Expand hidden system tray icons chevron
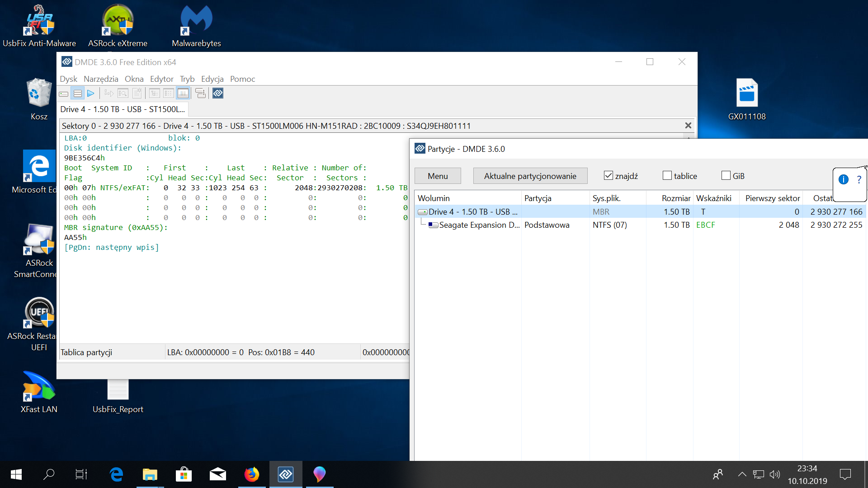868x488 pixels. (x=742, y=474)
